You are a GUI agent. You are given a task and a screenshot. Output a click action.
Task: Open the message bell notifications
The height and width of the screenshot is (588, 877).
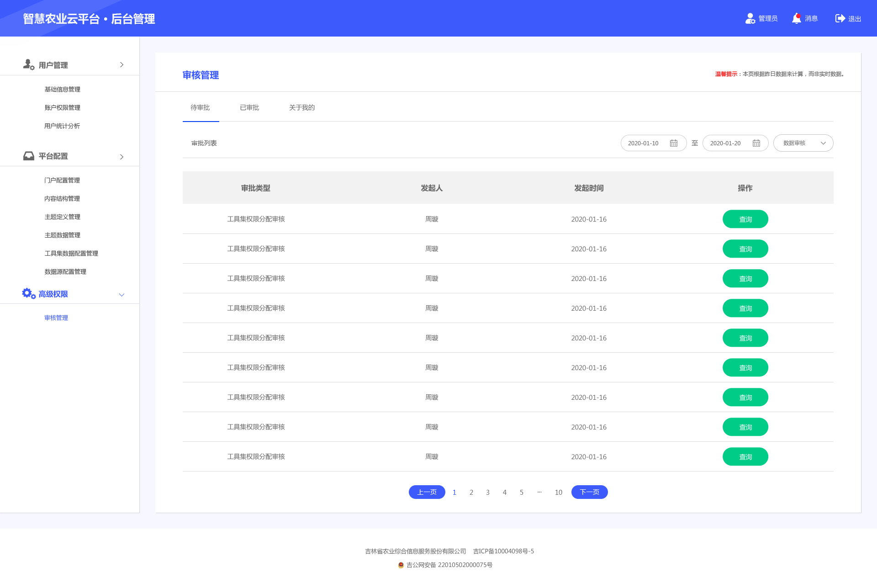[x=797, y=18]
